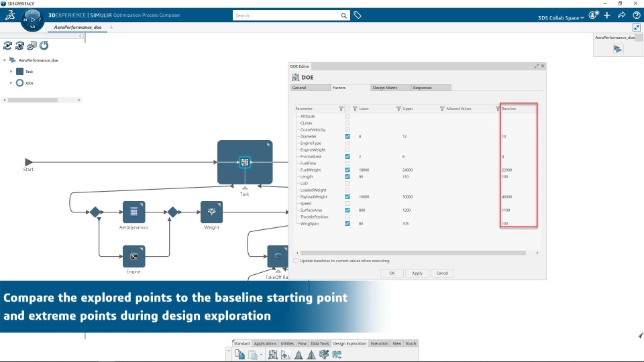Expand the Jobs tree node
Screen dimensions: 644x362
(x=11, y=83)
